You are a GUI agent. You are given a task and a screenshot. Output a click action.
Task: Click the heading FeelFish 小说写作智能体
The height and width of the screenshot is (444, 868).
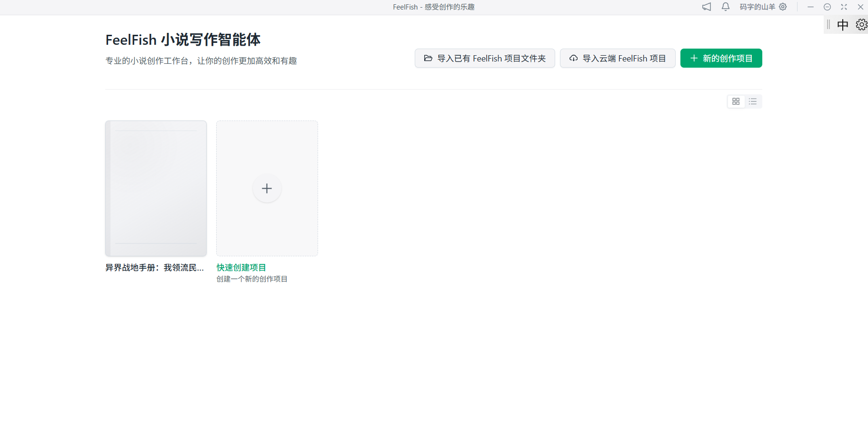point(183,40)
